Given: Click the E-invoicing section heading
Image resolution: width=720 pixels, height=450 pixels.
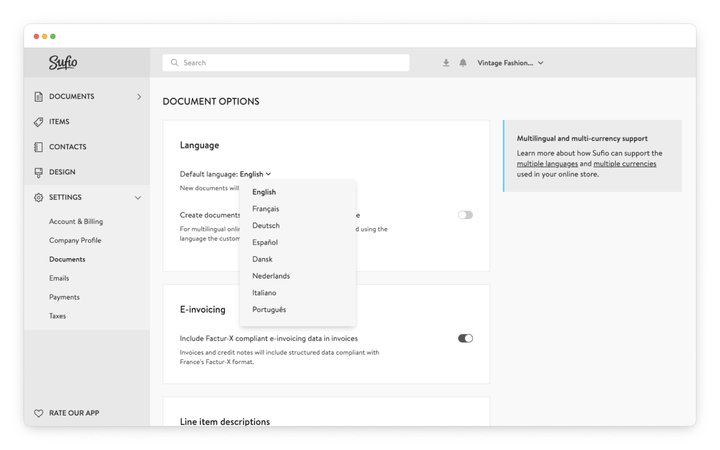Looking at the screenshot, I should [x=202, y=309].
